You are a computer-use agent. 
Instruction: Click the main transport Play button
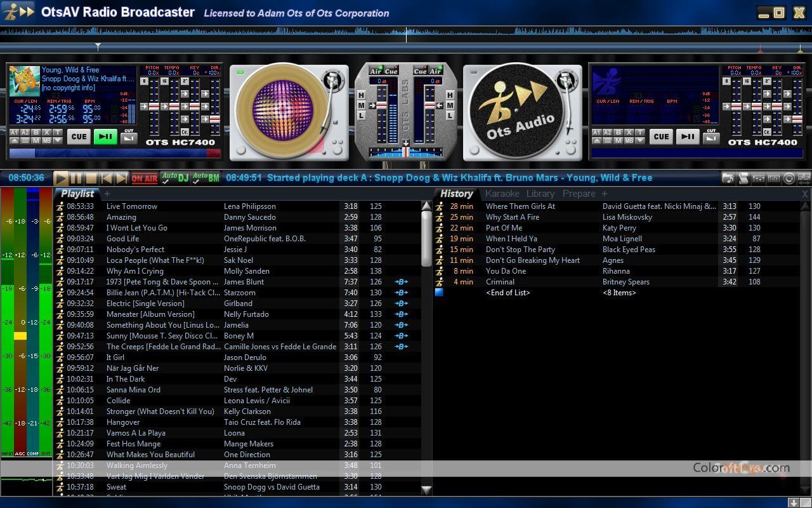(x=61, y=178)
